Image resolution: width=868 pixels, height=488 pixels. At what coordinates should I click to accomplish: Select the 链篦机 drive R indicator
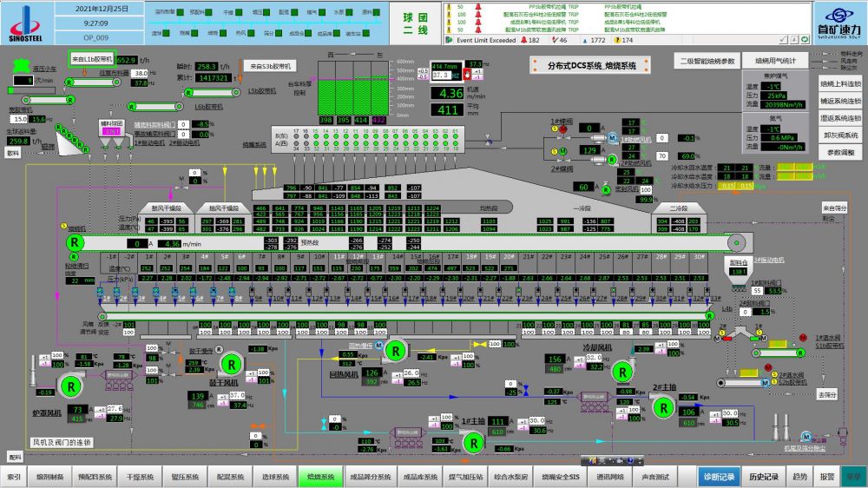(74, 242)
